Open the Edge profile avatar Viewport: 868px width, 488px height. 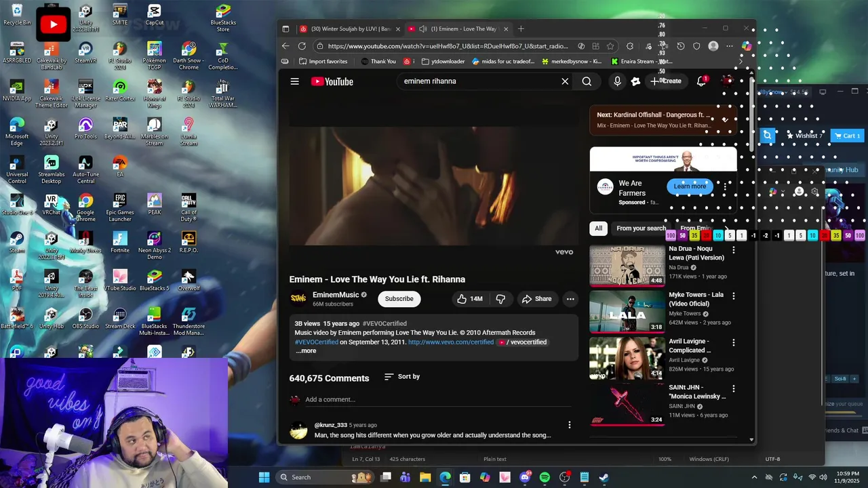coord(713,46)
